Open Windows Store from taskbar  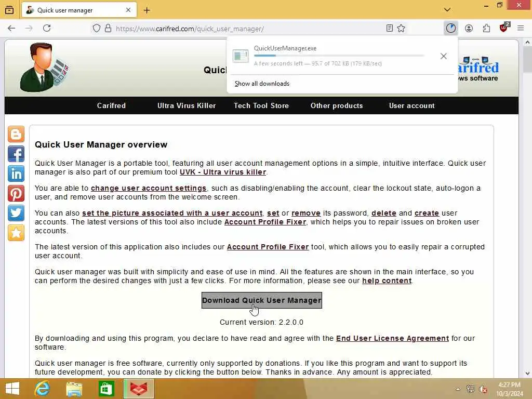coord(106,389)
